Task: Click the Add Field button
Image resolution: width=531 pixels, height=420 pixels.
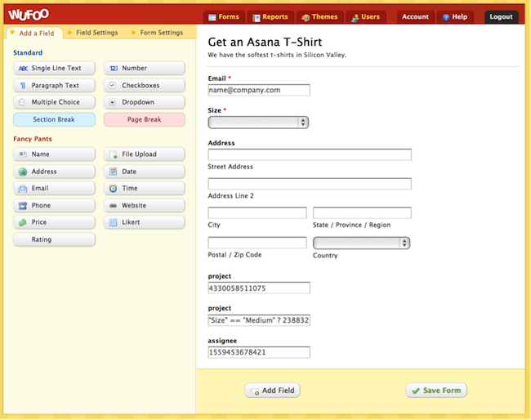Action: pos(272,391)
